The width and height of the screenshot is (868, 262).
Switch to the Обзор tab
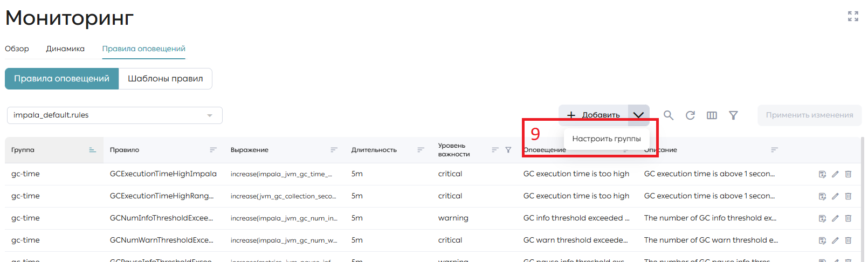tap(17, 49)
